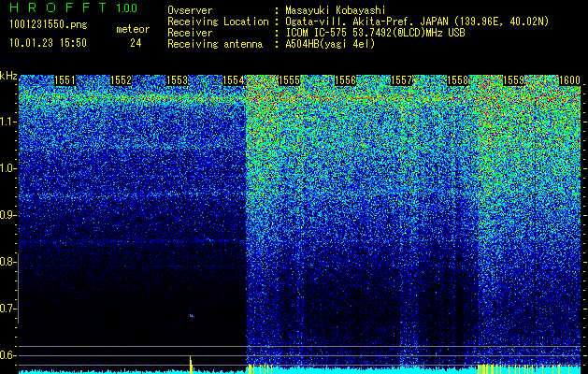Click the Receiving Location label
The image size is (588, 374).
coord(218,22)
